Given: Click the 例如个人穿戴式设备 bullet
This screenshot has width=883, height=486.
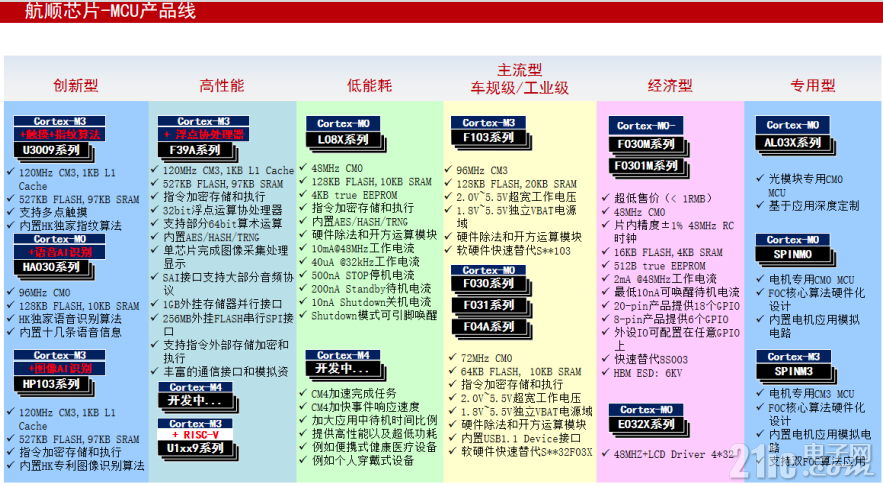Looking at the screenshot, I should click(x=363, y=461).
